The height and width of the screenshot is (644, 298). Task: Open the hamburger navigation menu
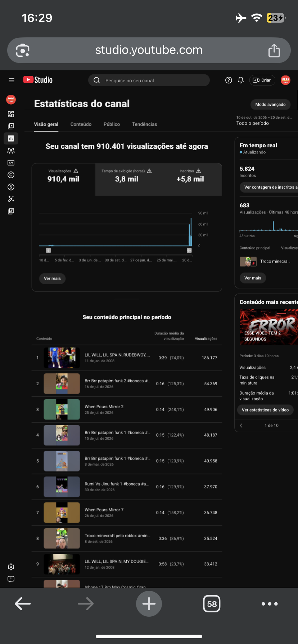click(12, 80)
